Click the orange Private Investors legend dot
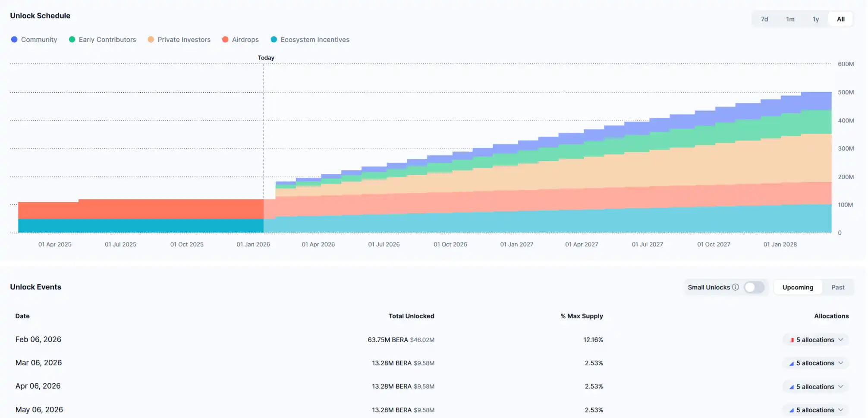Viewport: 868px width, 418px height. pyautogui.click(x=151, y=40)
